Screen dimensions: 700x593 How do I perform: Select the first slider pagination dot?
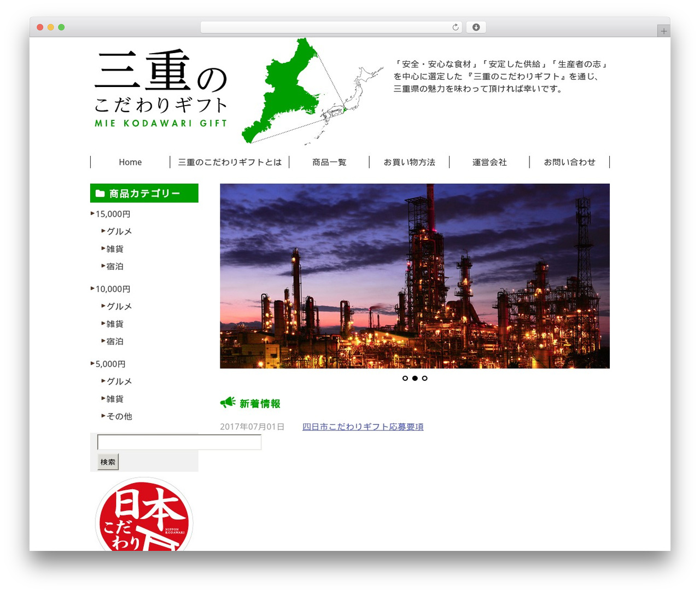(x=405, y=378)
